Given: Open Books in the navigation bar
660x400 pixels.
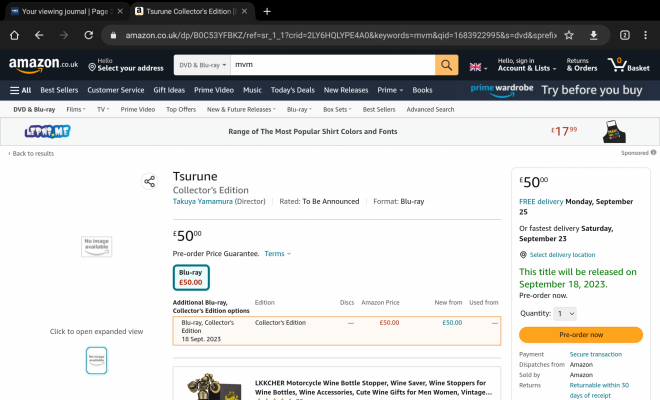Looking at the screenshot, I should point(422,90).
